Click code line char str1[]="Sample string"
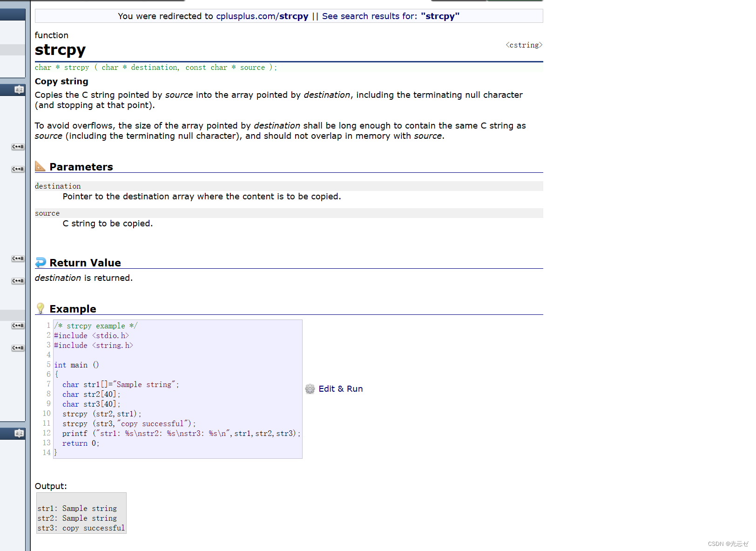The image size is (756, 551). coord(121,385)
